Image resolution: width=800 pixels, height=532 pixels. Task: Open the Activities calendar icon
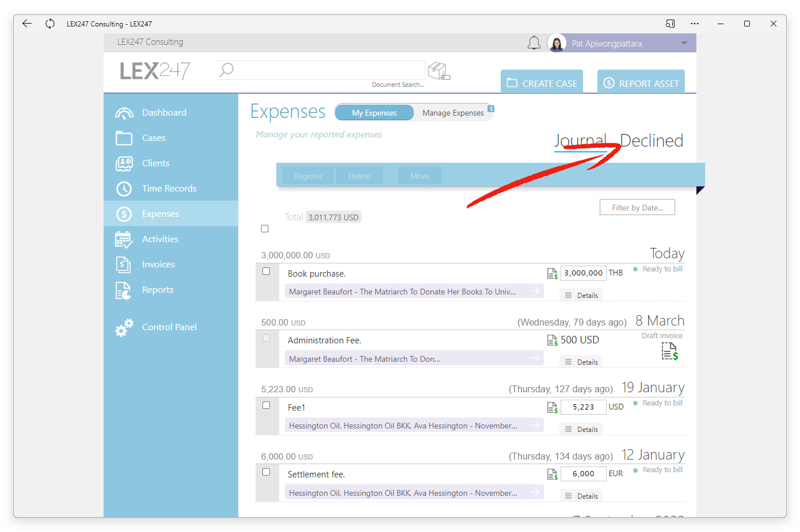pos(124,239)
